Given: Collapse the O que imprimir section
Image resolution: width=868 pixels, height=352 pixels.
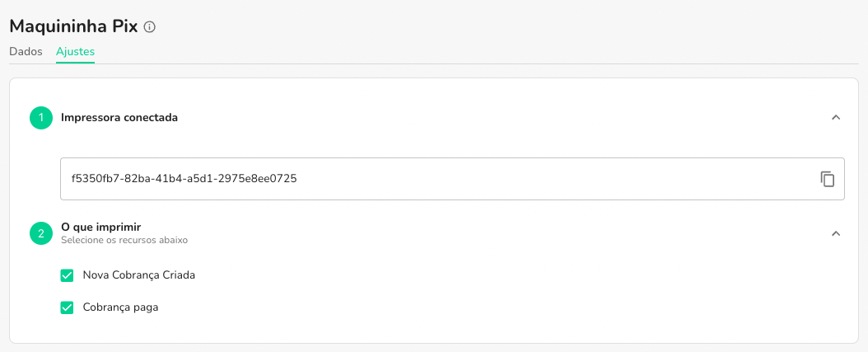Looking at the screenshot, I should pyautogui.click(x=836, y=233).
